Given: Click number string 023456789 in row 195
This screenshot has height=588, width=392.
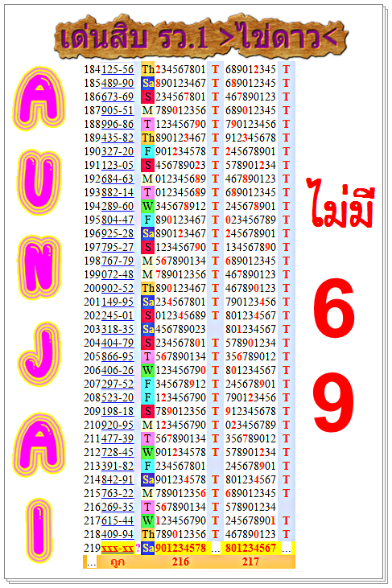Looking at the screenshot, I should click(x=250, y=220).
